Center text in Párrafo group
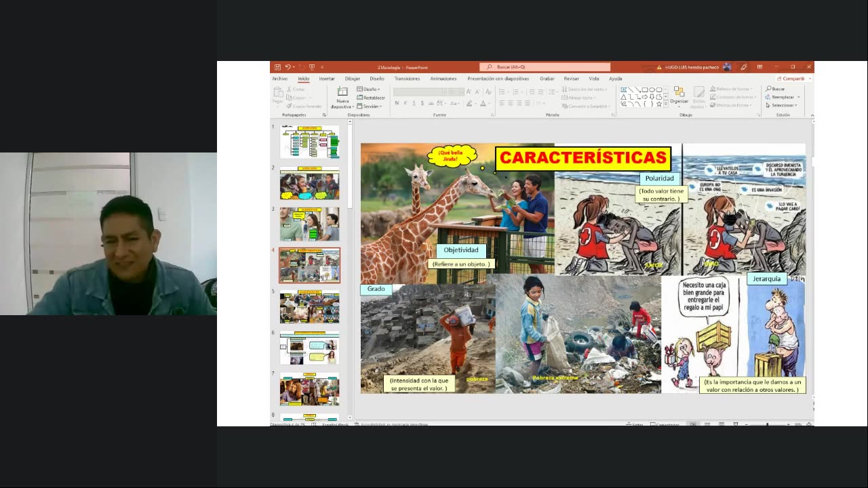 [x=511, y=103]
